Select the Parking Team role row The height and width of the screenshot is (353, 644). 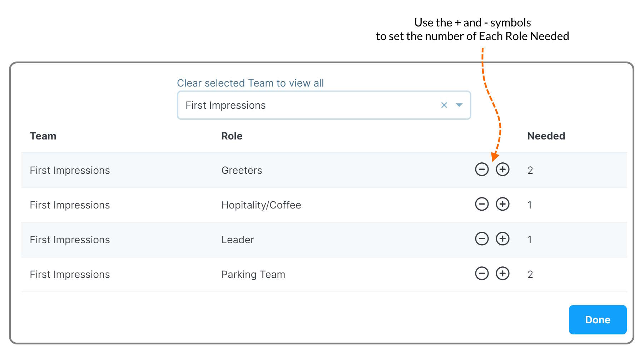tap(253, 274)
